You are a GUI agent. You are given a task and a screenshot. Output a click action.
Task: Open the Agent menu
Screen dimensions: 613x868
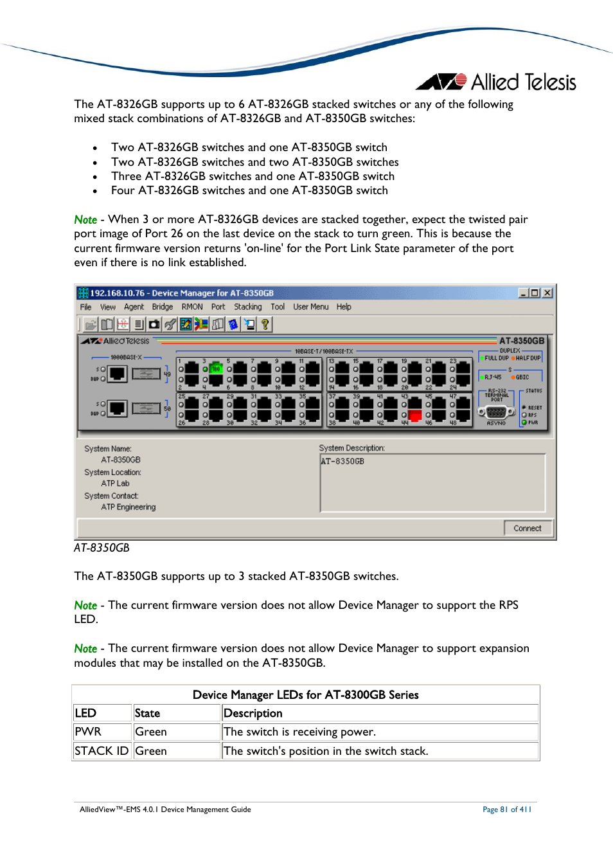point(134,307)
